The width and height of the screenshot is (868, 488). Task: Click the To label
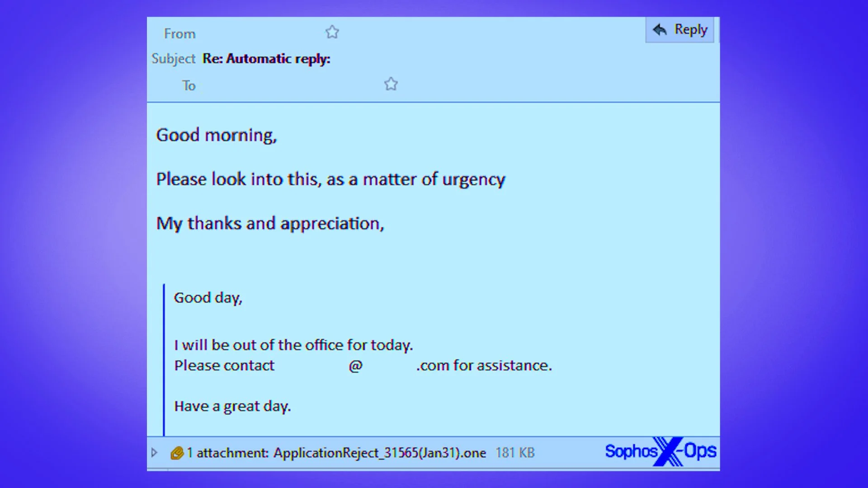189,86
